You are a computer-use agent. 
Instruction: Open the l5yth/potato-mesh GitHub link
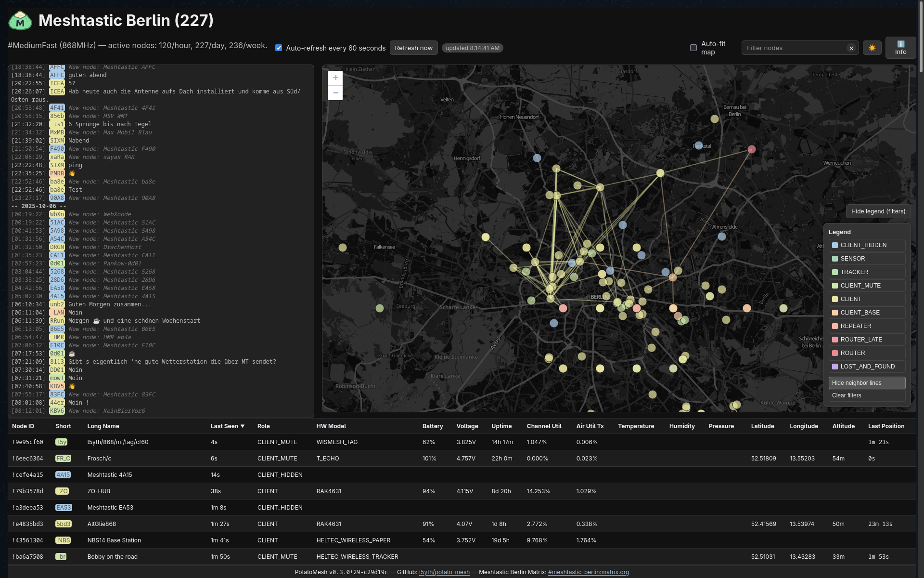click(444, 572)
